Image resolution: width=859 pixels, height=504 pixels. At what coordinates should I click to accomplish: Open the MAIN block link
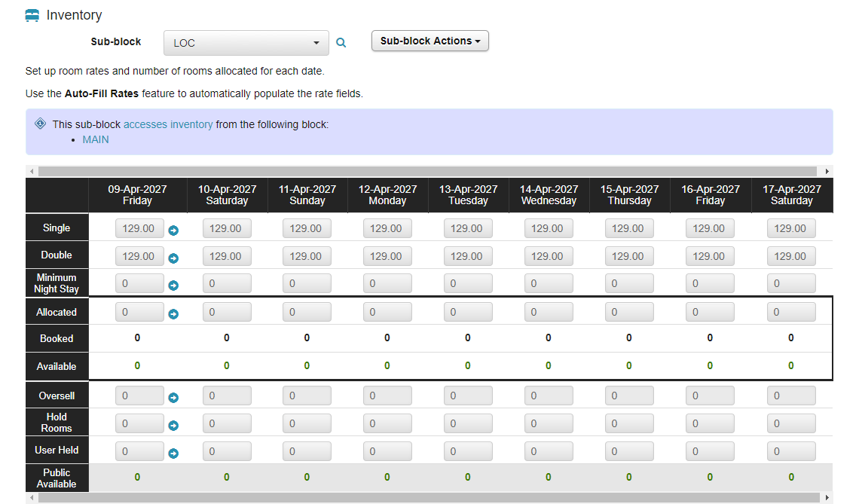[x=96, y=139]
